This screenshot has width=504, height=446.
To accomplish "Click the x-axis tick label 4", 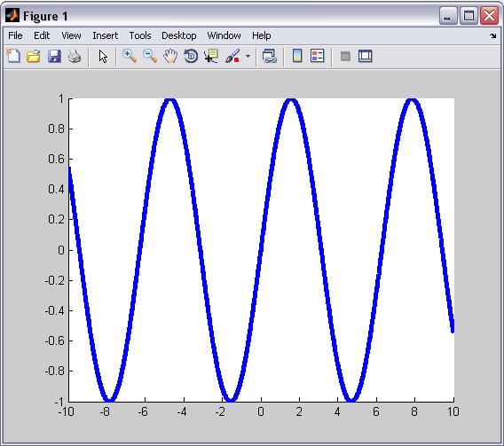I will (337, 411).
